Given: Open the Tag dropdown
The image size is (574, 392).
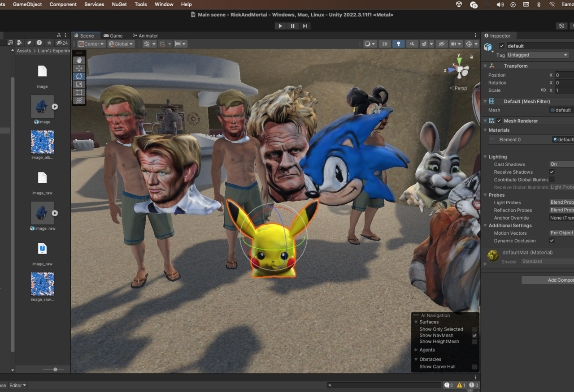Looking at the screenshot, I should point(537,55).
